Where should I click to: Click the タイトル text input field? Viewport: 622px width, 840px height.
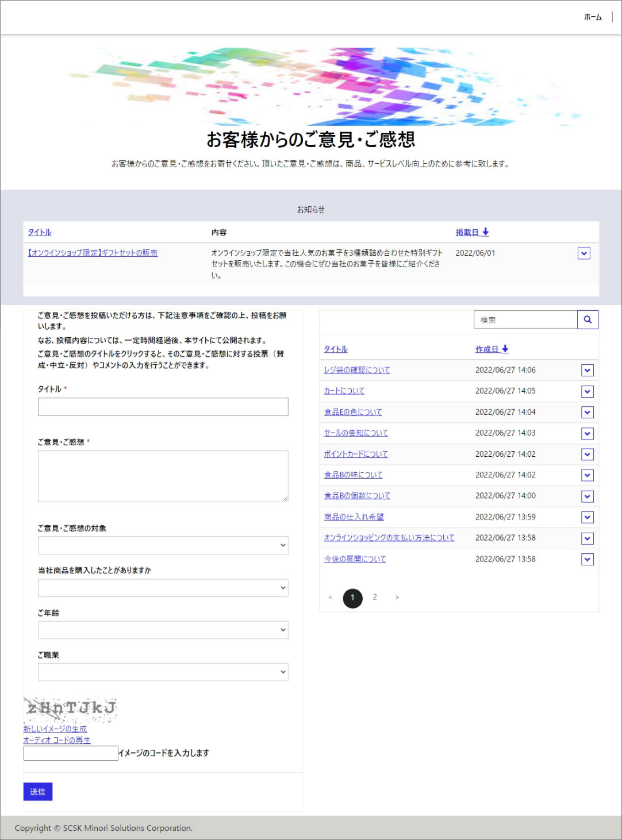pyautogui.click(x=163, y=407)
